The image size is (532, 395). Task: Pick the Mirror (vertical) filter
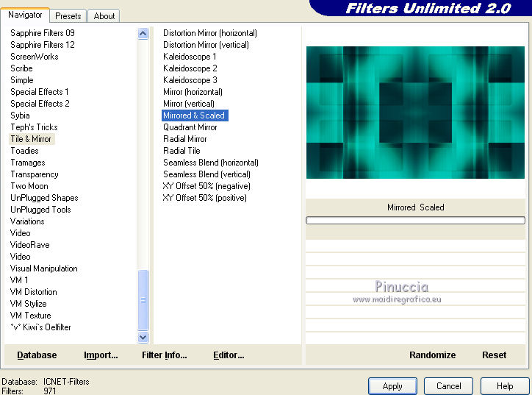point(189,104)
